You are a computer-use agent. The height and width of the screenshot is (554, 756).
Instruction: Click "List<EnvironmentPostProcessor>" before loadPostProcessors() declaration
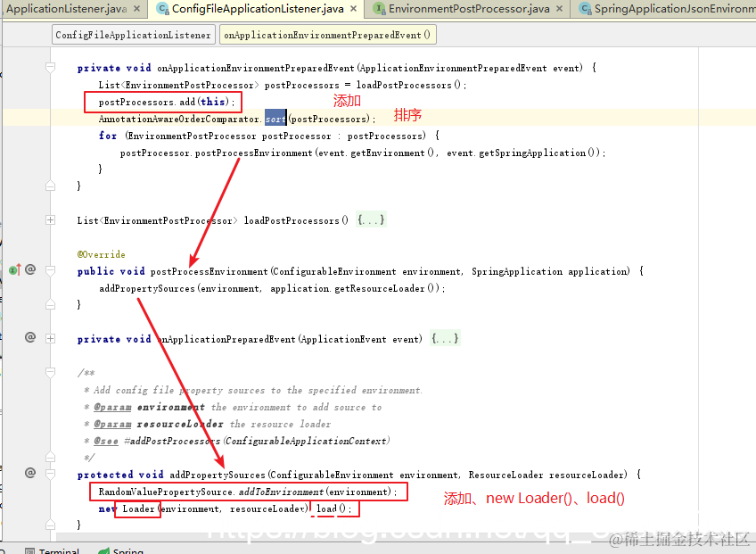(x=157, y=220)
